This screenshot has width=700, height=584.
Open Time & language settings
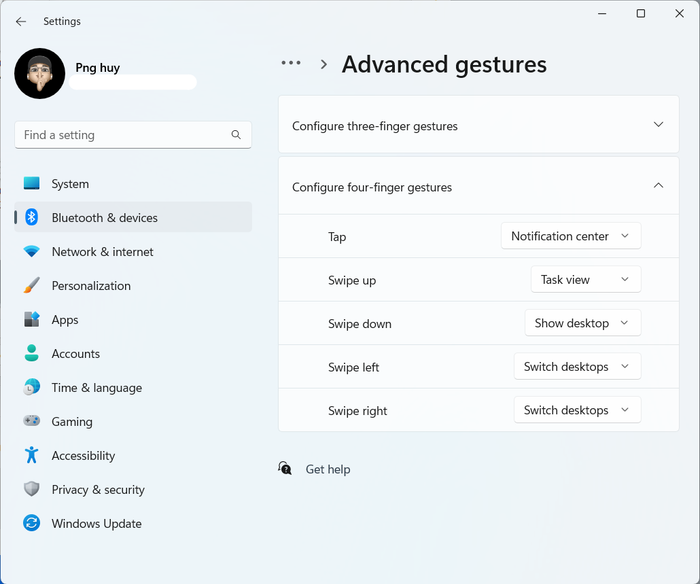coord(133,387)
